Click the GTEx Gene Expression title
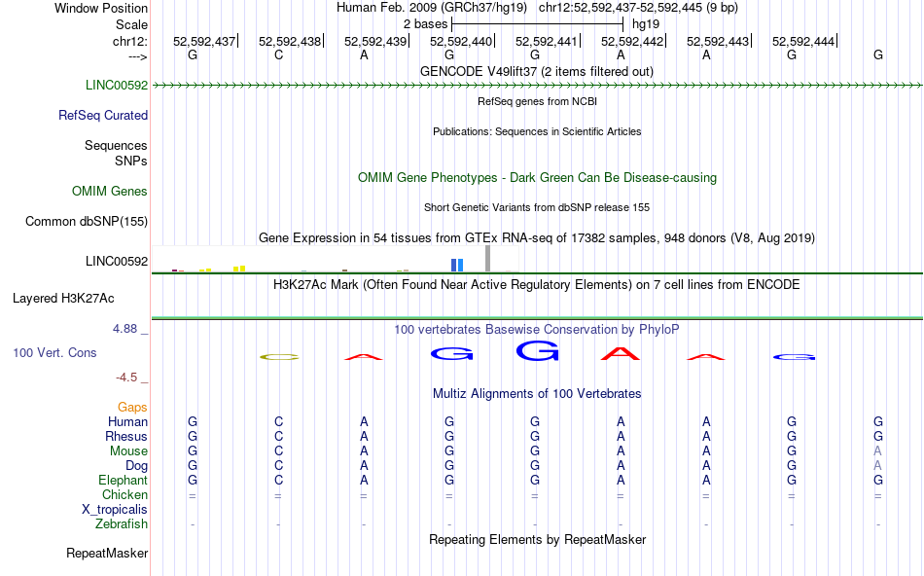This screenshot has height=576, width=924. point(537,237)
